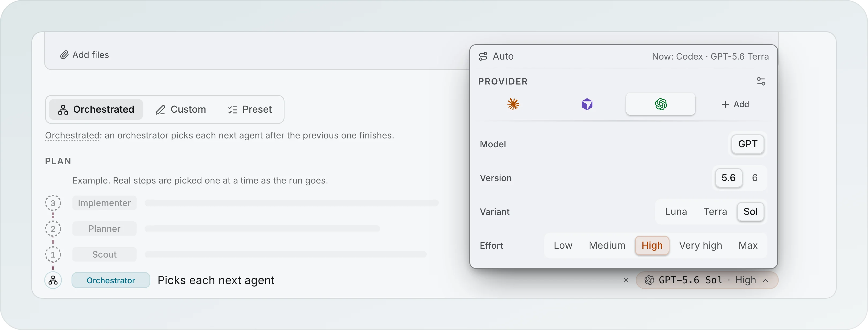Choose the GPT model option
This screenshot has height=330, width=868.
pos(747,144)
